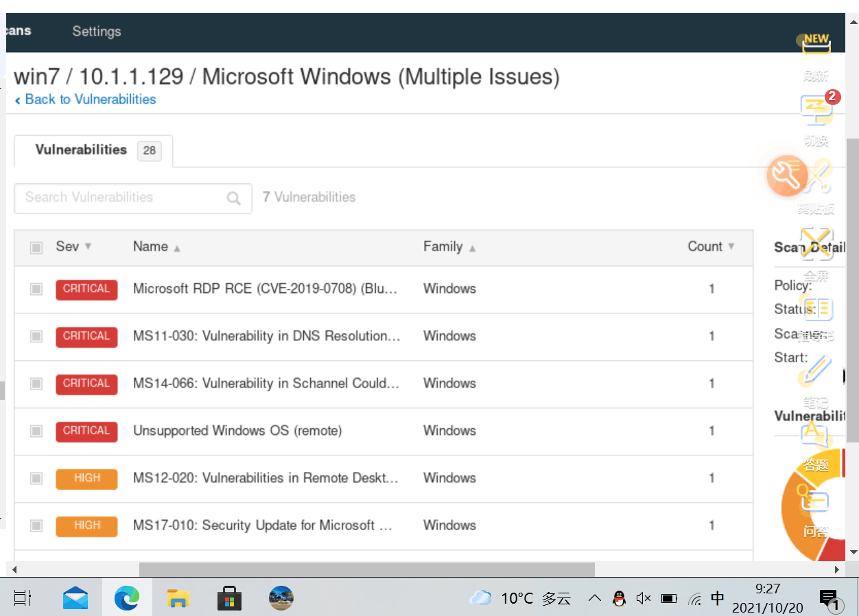Open MS17-010 Security Update entry
Screen dimensions: 859x616
[x=263, y=525]
